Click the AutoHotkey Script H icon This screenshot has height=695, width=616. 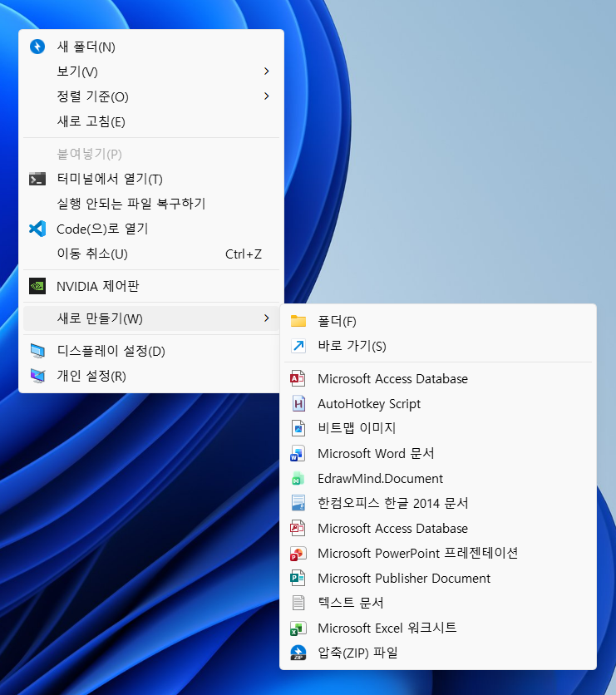point(298,403)
